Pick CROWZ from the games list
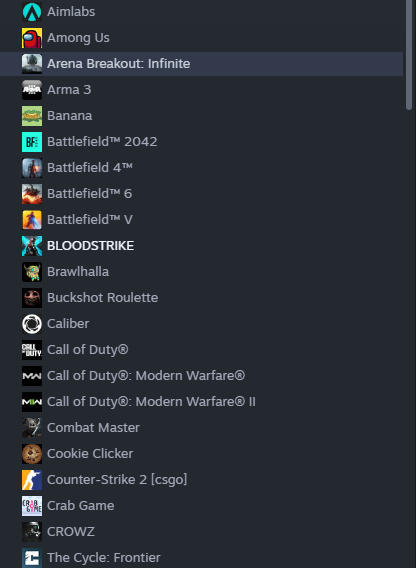 201,532
